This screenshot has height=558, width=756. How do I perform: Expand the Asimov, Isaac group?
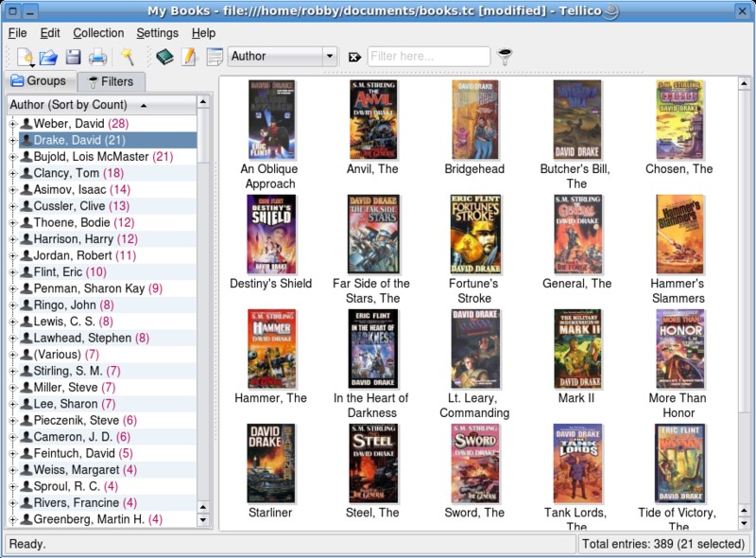pyautogui.click(x=13, y=190)
